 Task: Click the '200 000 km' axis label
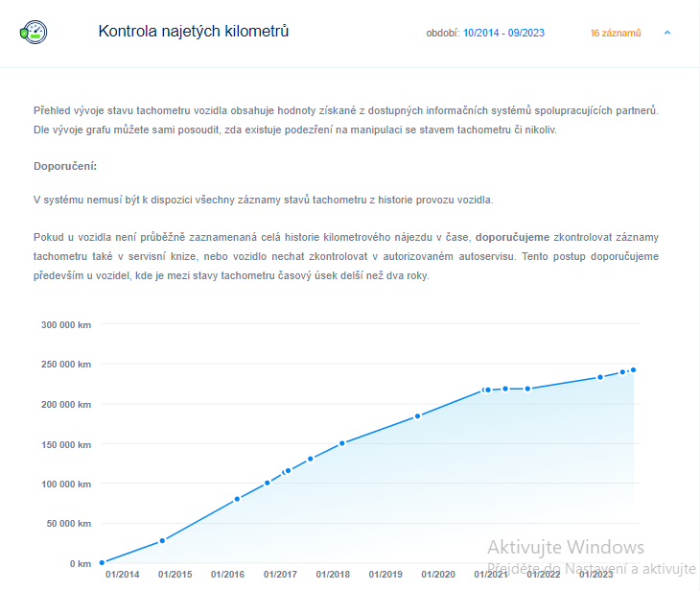pyautogui.click(x=66, y=405)
